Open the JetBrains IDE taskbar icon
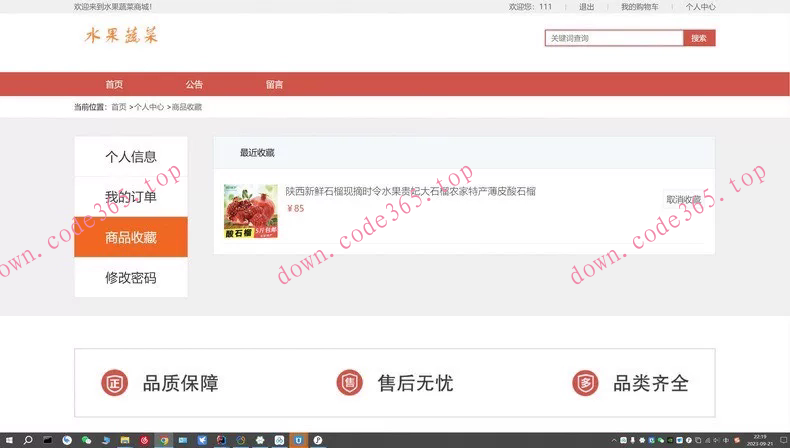The width and height of the screenshot is (790, 448). pyautogui.click(x=221, y=440)
